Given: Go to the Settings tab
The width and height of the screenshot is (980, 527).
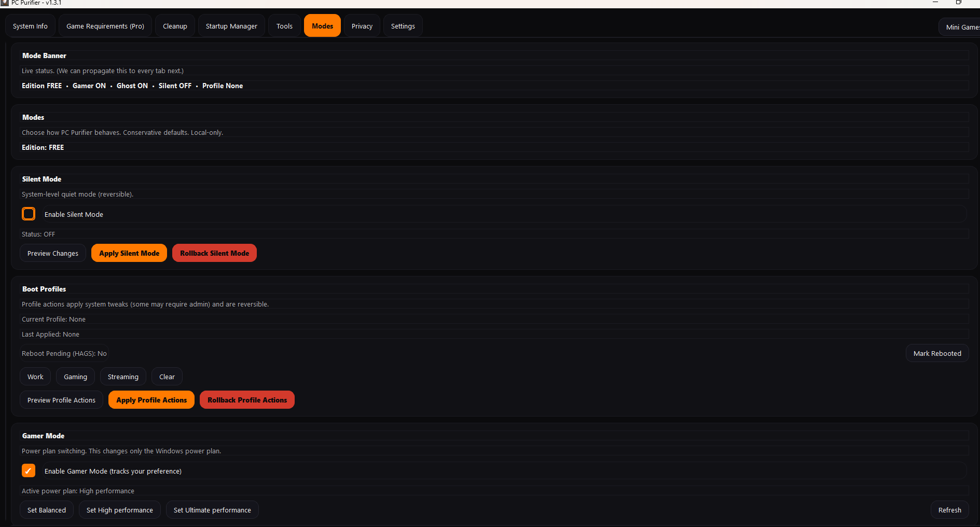Looking at the screenshot, I should coord(403,25).
